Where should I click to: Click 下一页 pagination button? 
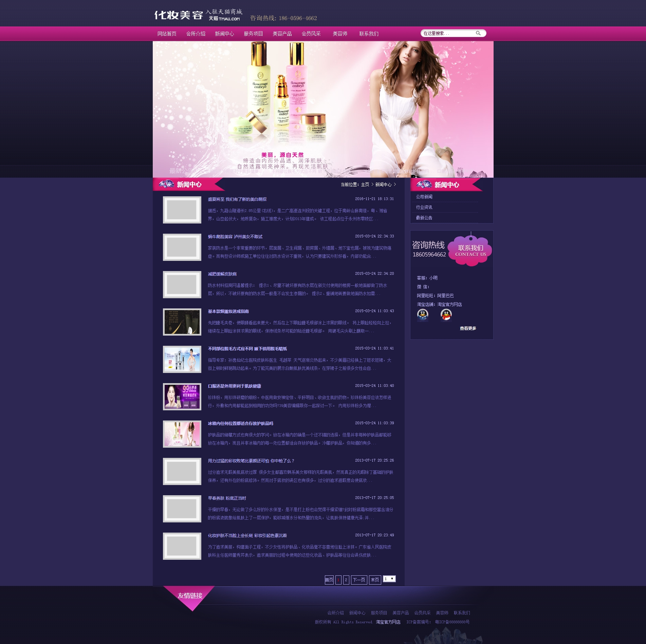(x=359, y=580)
